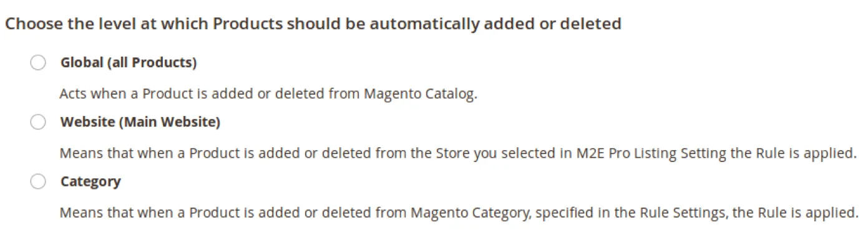
Task: Click "(Main Website)" in the Website option label
Action: [x=170, y=123]
